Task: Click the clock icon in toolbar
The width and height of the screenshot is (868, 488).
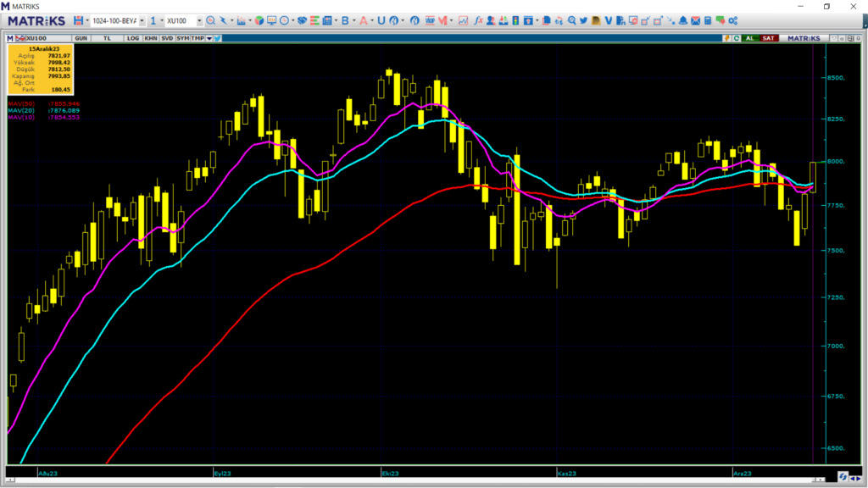Action: point(284,19)
